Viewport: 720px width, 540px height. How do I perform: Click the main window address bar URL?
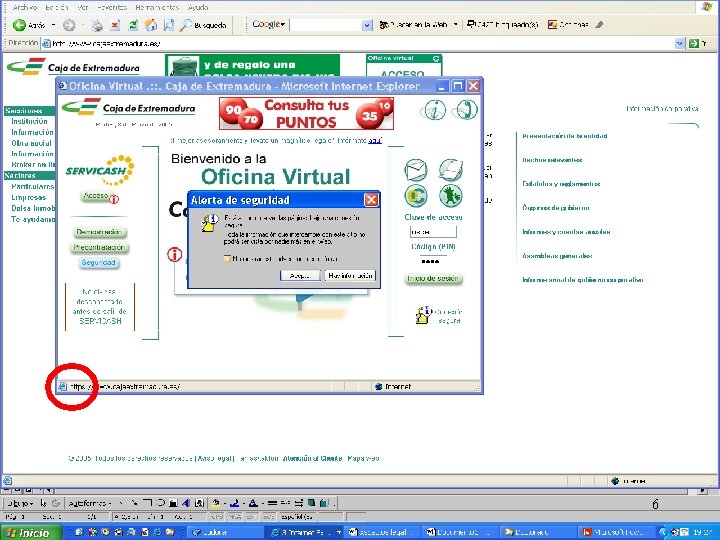coord(106,44)
